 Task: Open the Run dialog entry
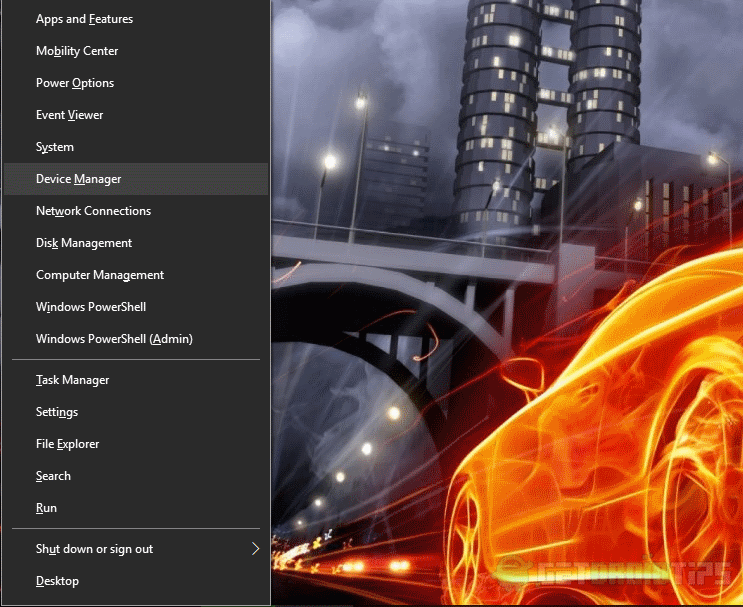click(136, 508)
